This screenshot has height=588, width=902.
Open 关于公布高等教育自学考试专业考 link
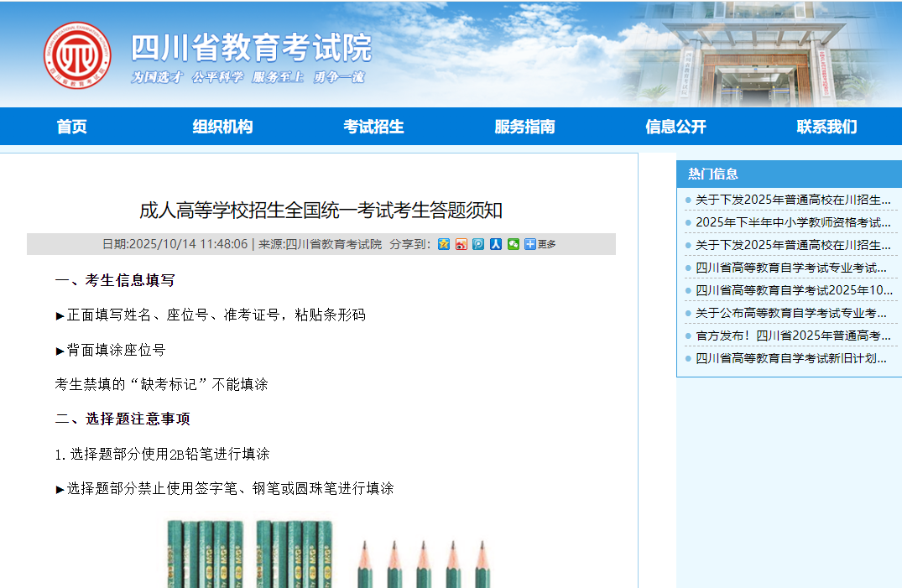pos(791,313)
